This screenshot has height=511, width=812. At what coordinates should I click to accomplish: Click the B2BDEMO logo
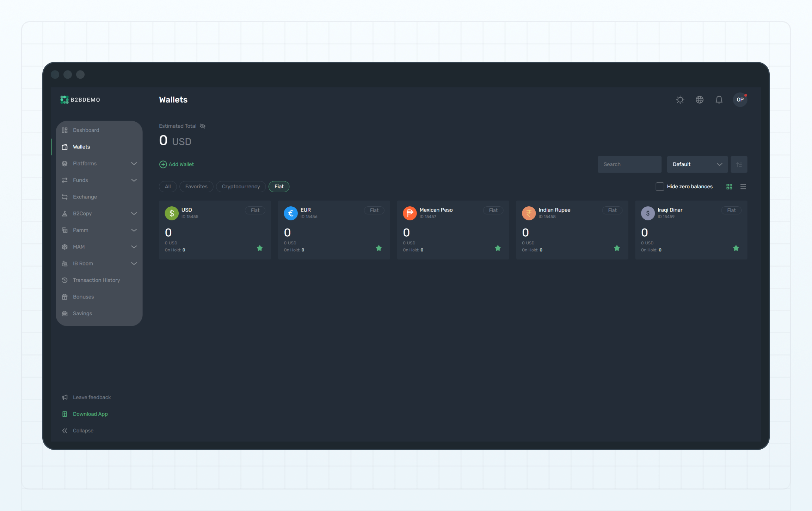click(x=80, y=100)
